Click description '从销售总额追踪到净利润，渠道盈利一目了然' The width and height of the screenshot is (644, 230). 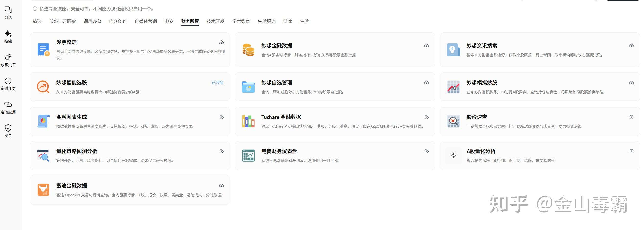click(300, 161)
